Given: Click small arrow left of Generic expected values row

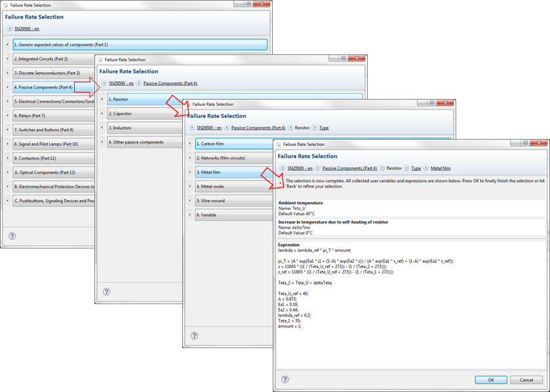Looking at the screenshot, I should click(x=7, y=45).
